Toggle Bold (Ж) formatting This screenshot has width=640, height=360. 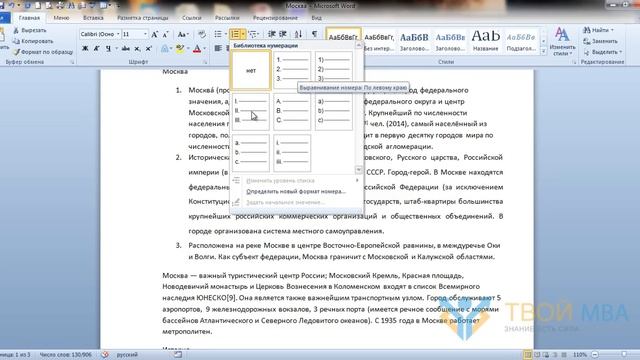(85, 49)
